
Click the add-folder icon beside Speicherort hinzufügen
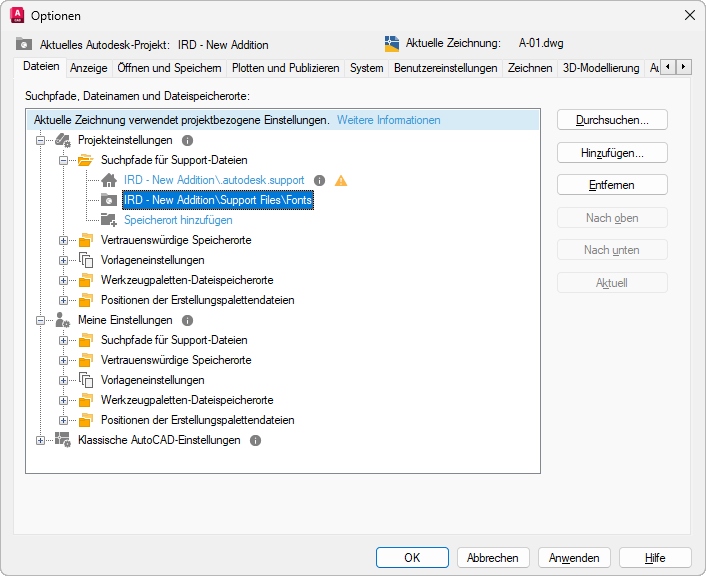point(109,220)
